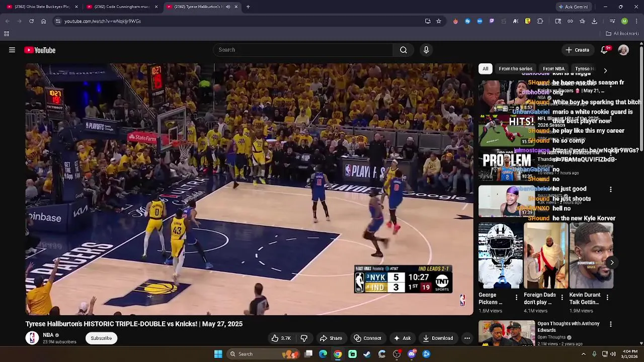View site information icon in address bar
The width and height of the screenshot is (644, 362).
pyautogui.click(x=58, y=21)
